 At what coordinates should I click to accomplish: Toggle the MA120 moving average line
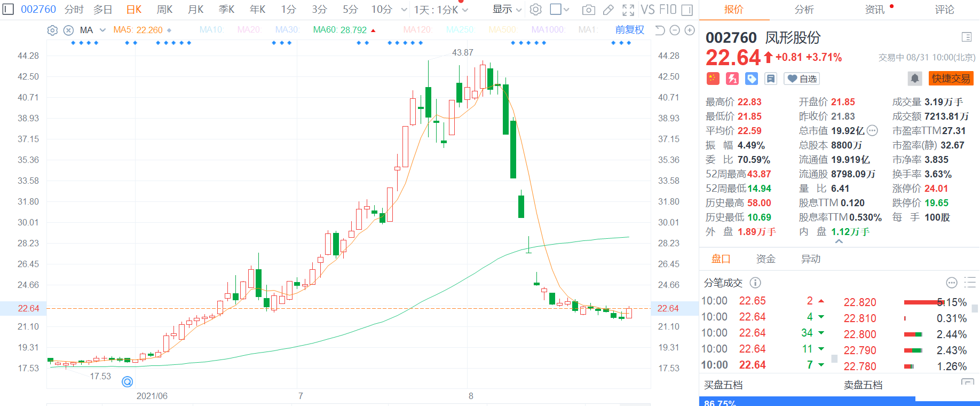[417, 30]
